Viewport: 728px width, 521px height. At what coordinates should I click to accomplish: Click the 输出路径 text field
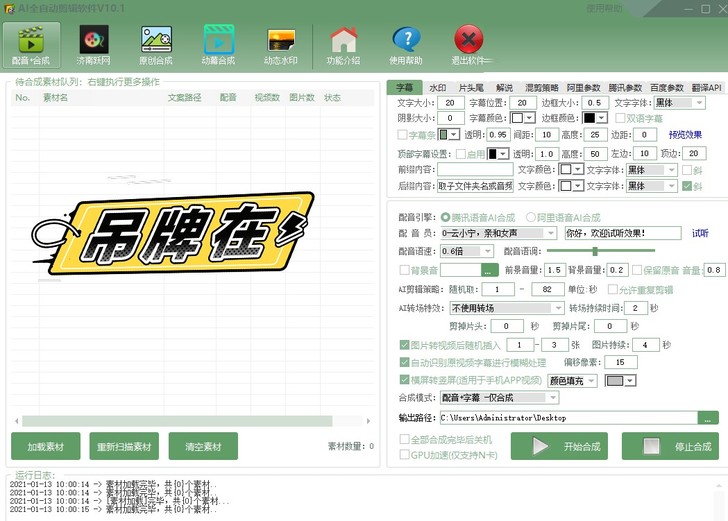coord(569,418)
